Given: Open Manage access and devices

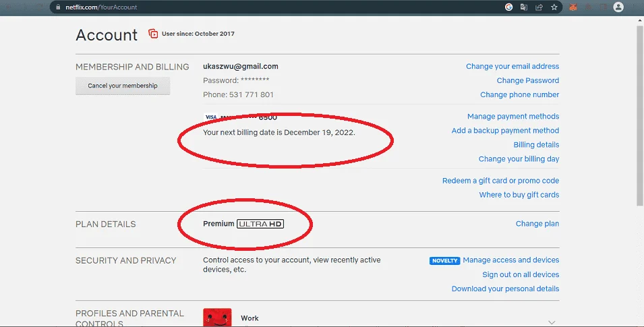Looking at the screenshot, I should click(510, 260).
